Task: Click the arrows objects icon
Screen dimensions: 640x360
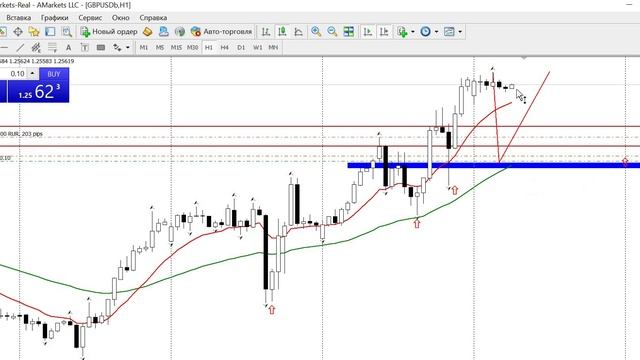Action: click(118, 48)
